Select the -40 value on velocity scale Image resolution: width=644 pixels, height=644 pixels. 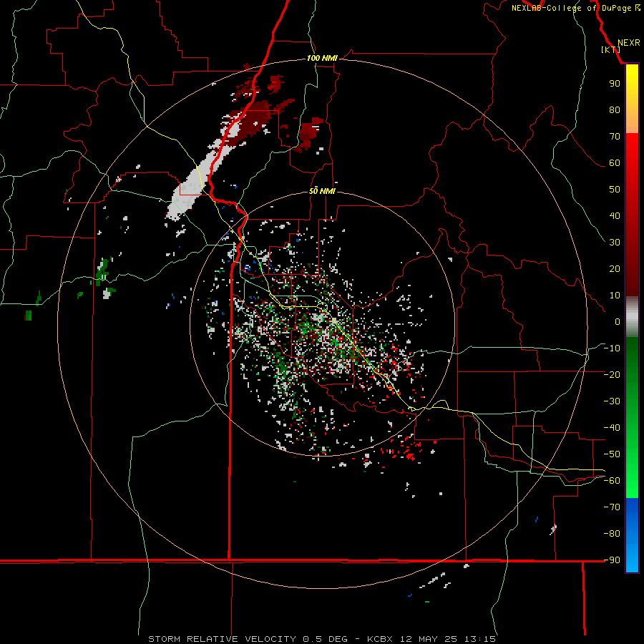coord(612,428)
